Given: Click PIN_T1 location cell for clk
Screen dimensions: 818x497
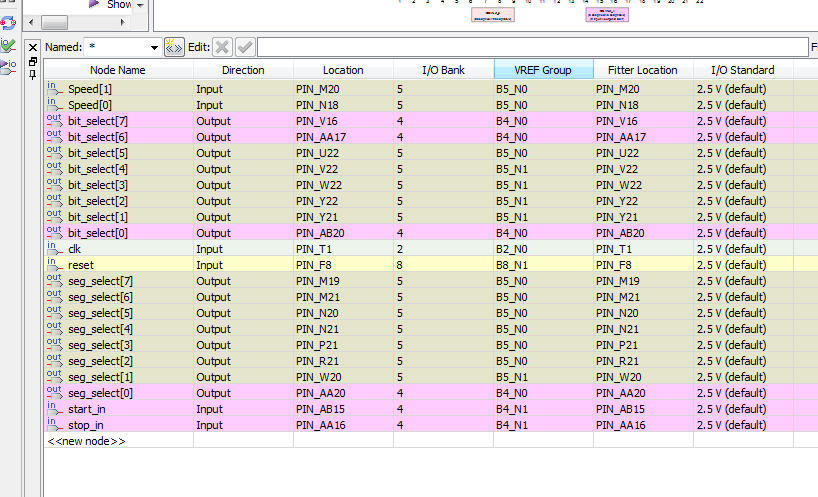Looking at the screenshot, I should coord(342,249).
